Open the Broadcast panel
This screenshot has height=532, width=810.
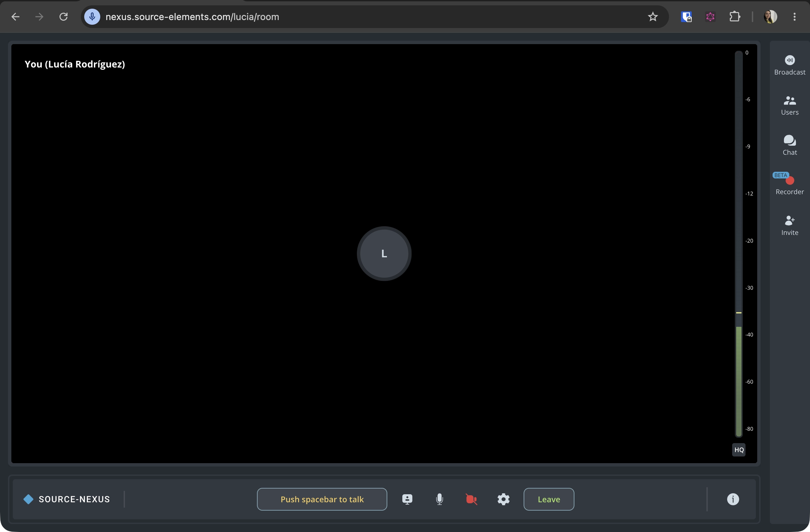coord(790,65)
